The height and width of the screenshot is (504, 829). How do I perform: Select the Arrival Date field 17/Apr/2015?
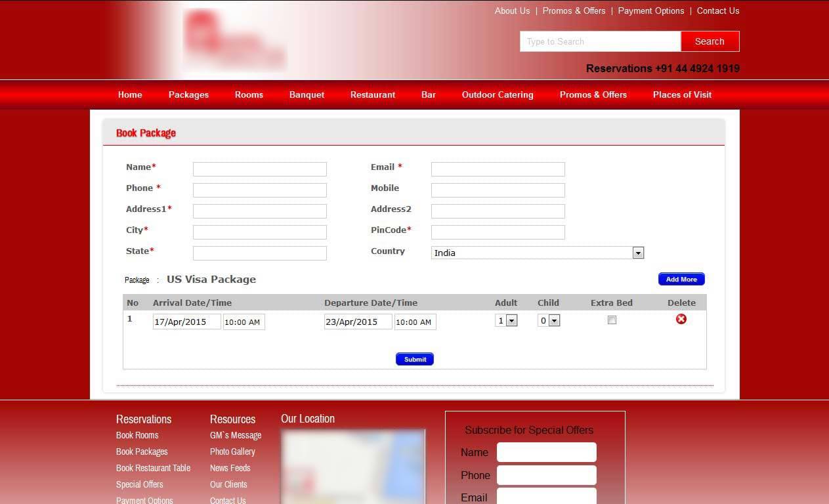[186, 322]
